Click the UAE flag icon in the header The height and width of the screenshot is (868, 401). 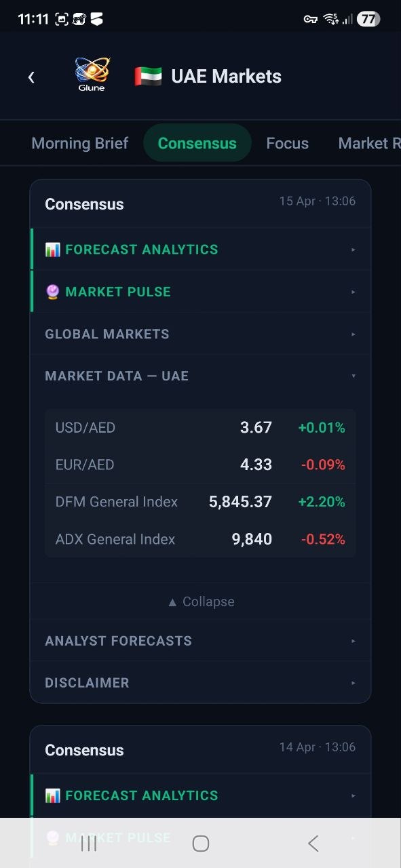(148, 76)
